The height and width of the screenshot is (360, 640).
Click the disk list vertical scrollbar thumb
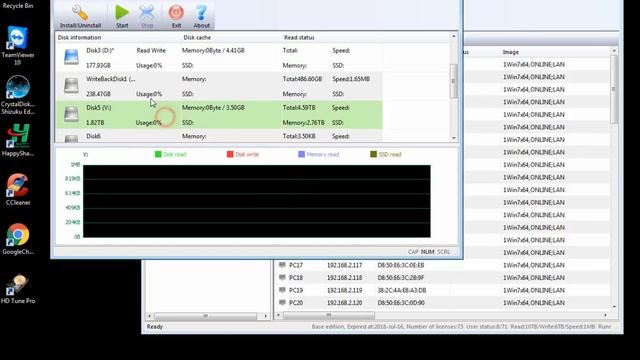click(x=453, y=81)
